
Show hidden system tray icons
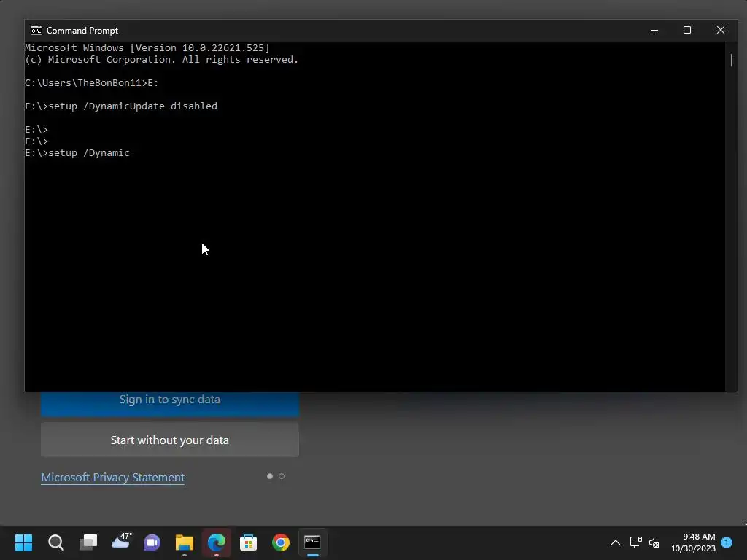616,542
